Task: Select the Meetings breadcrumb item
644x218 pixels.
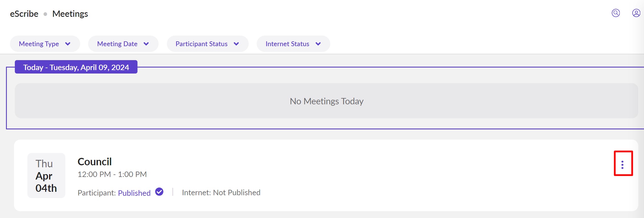Action: click(70, 14)
